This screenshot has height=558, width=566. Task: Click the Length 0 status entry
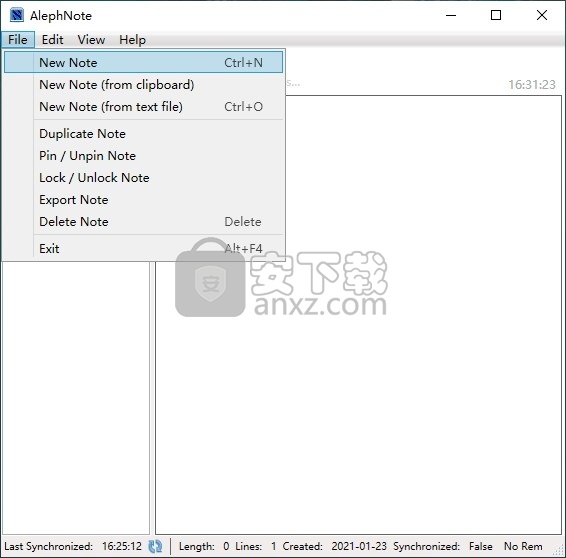click(204, 546)
